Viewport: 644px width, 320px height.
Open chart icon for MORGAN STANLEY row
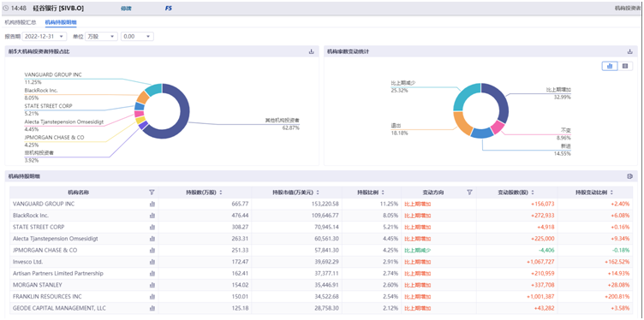(152, 285)
